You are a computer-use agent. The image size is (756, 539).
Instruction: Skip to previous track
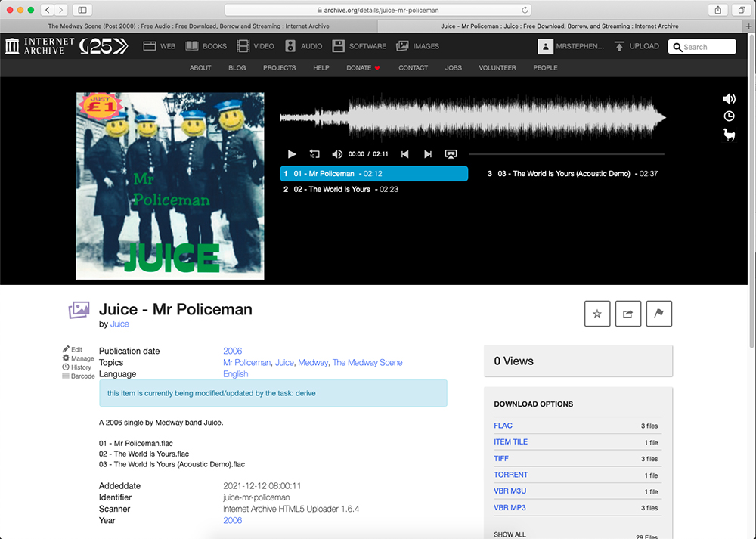[405, 154]
